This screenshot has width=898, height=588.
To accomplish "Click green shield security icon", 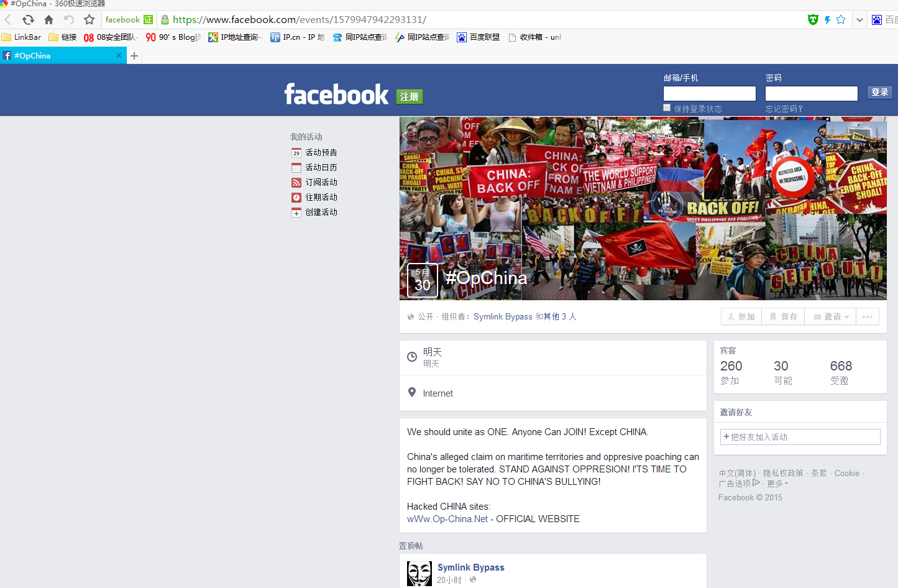I will pyautogui.click(x=813, y=20).
